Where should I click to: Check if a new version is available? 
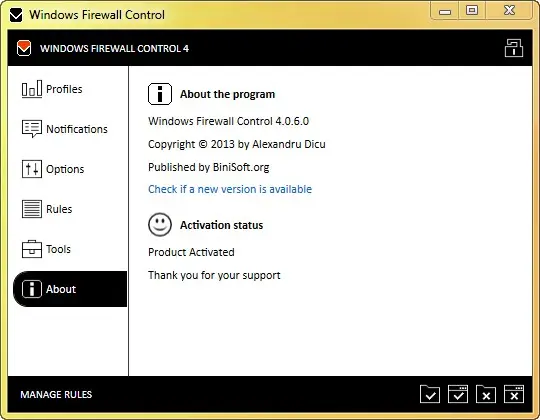pyautogui.click(x=230, y=189)
